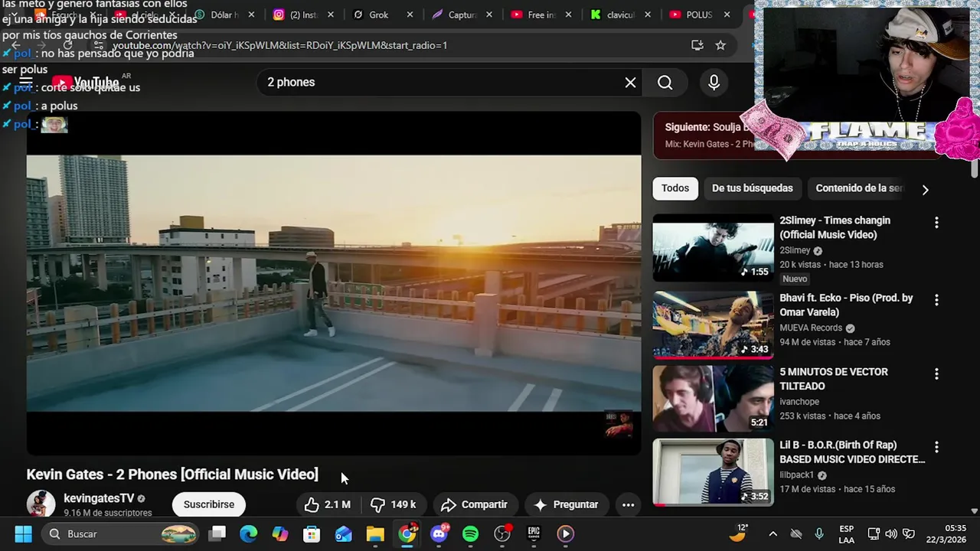The height and width of the screenshot is (551, 980).
Task: Open Bhavi ft. Ecko - Piso video title
Action: point(846,305)
